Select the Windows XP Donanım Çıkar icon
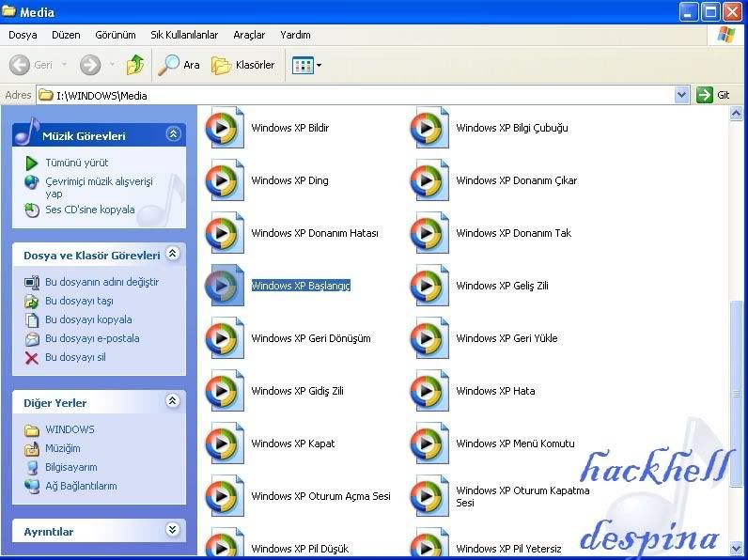This screenshot has width=748, height=560. pos(429,180)
